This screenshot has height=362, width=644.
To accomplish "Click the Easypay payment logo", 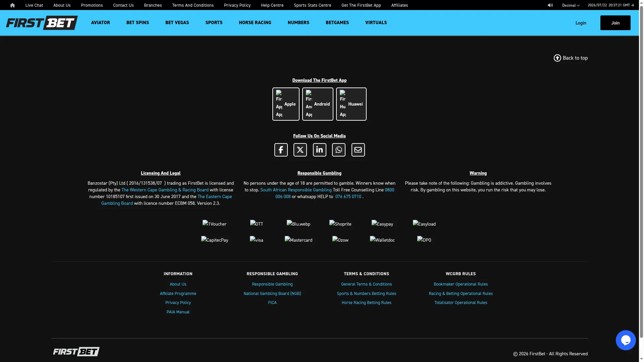I will [x=382, y=224].
